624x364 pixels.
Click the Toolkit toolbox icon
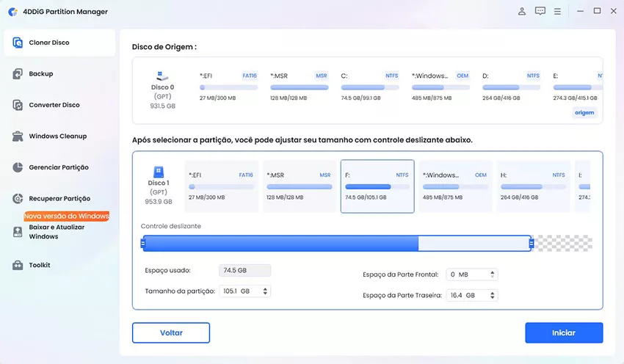coord(18,265)
